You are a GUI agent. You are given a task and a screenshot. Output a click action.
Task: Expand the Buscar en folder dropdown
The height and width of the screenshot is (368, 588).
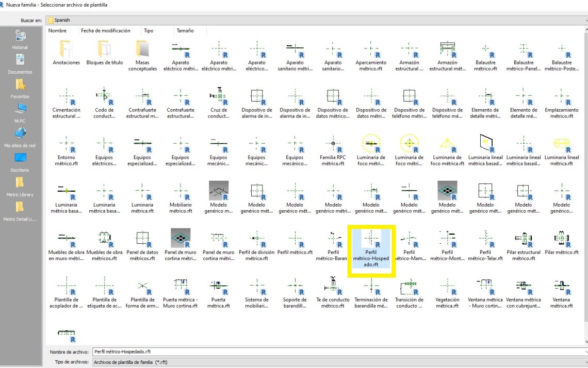coord(585,20)
